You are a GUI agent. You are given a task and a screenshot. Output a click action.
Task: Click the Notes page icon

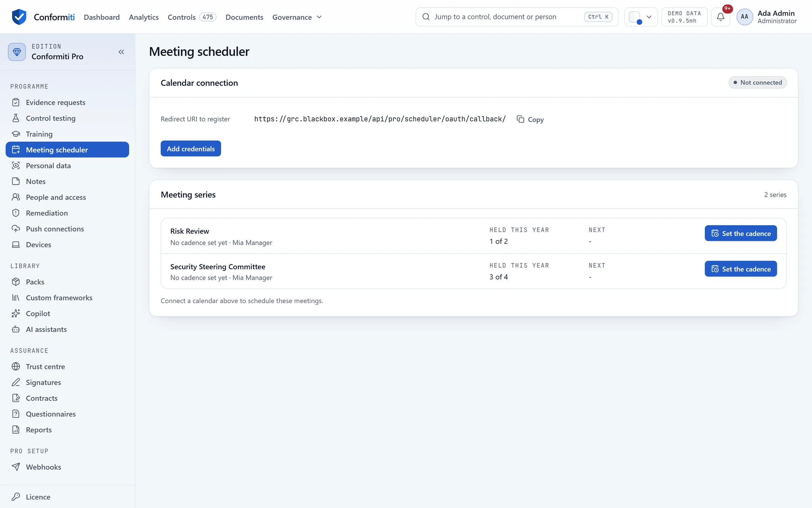coord(16,181)
